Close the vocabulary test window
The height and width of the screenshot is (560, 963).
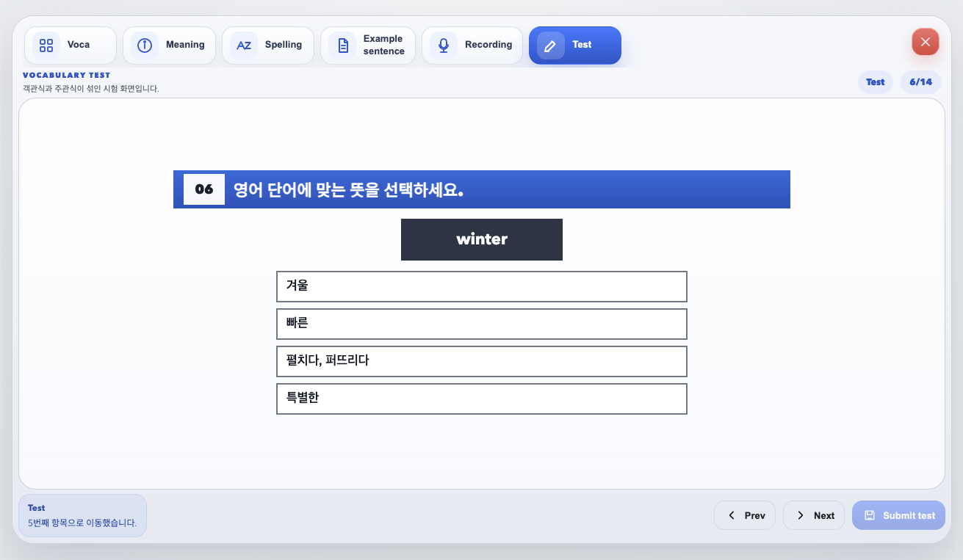(x=926, y=42)
